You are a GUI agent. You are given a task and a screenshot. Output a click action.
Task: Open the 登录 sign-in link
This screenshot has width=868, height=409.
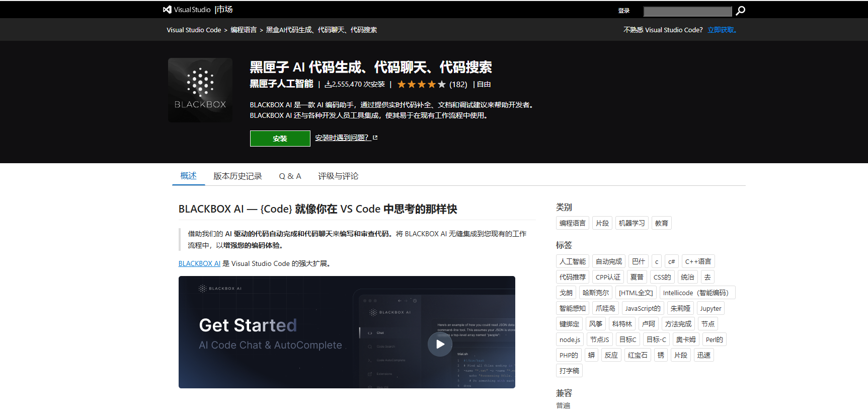624,11
